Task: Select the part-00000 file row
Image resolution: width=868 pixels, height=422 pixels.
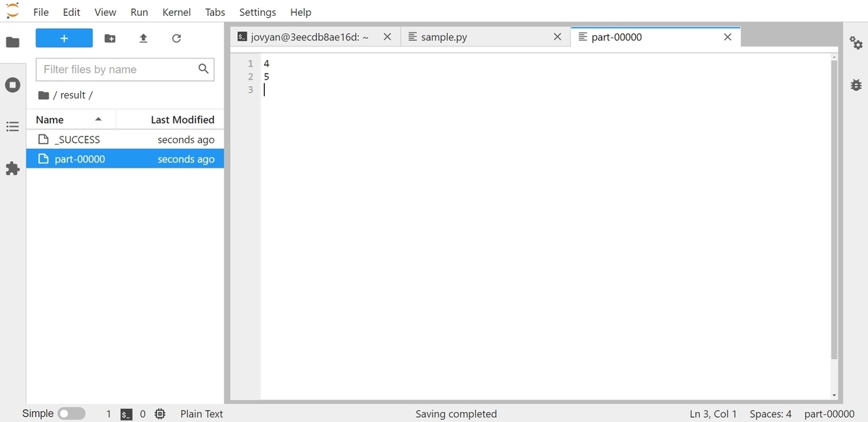Action: tap(125, 159)
